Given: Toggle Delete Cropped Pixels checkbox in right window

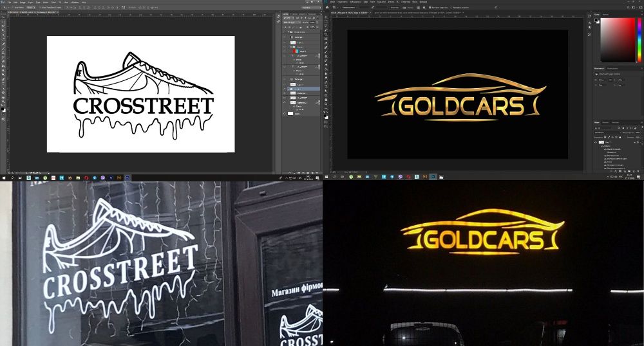Looking at the screenshot, I should tap(430, 7).
